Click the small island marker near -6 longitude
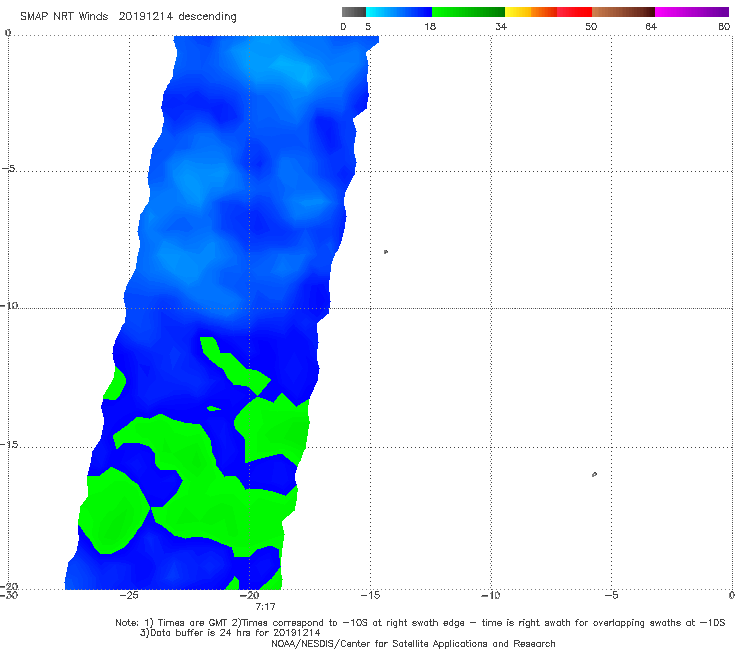Image resolution: width=740 pixels, height=650 pixels. pyautogui.click(x=594, y=474)
